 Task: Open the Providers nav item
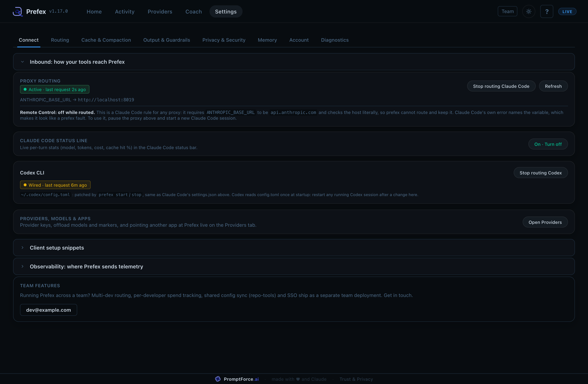[x=160, y=12]
